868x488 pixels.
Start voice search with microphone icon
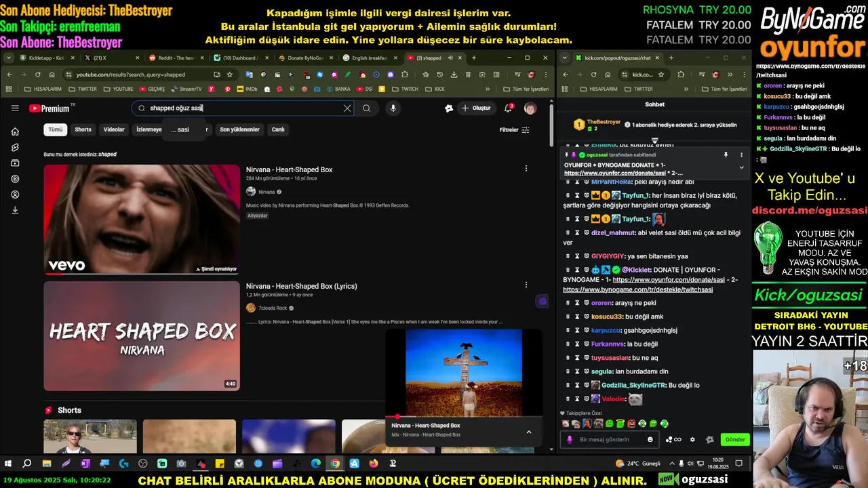click(393, 108)
